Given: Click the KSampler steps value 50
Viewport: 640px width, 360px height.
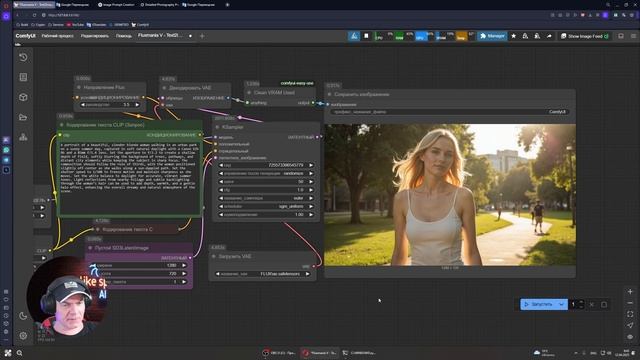Looking at the screenshot, I should pyautogui.click(x=266, y=182).
